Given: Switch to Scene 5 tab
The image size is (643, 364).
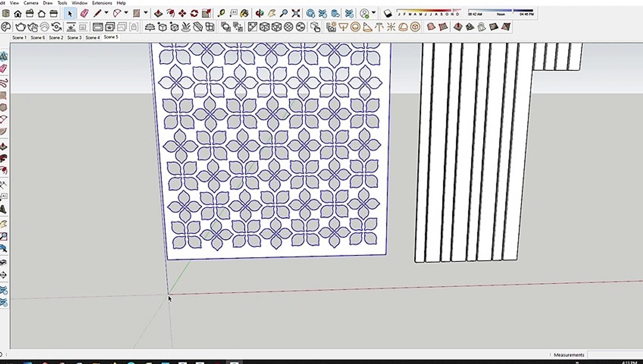Looking at the screenshot, I should (x=111, y=37).
